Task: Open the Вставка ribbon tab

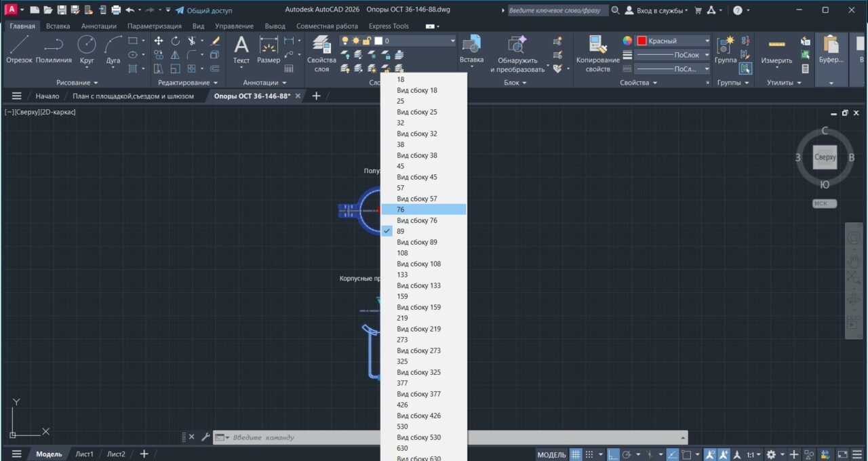Action: click(x=58, y=26)
